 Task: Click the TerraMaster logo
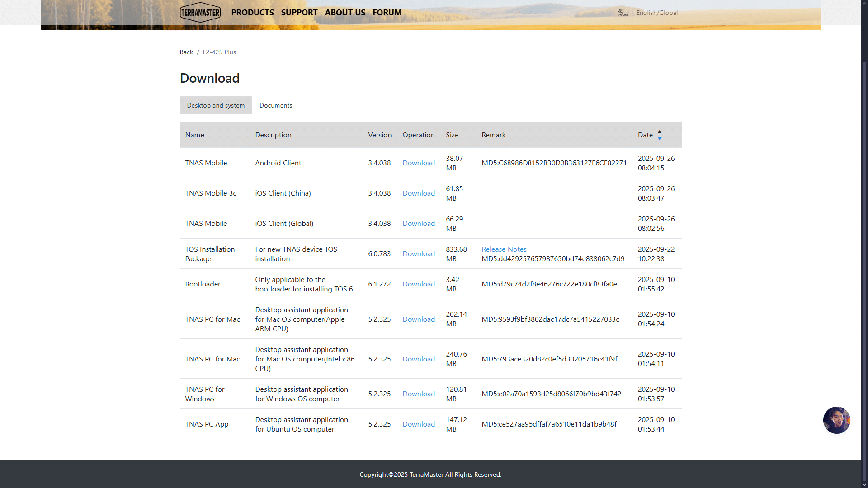pyautogui.click(x=200, y=13)
